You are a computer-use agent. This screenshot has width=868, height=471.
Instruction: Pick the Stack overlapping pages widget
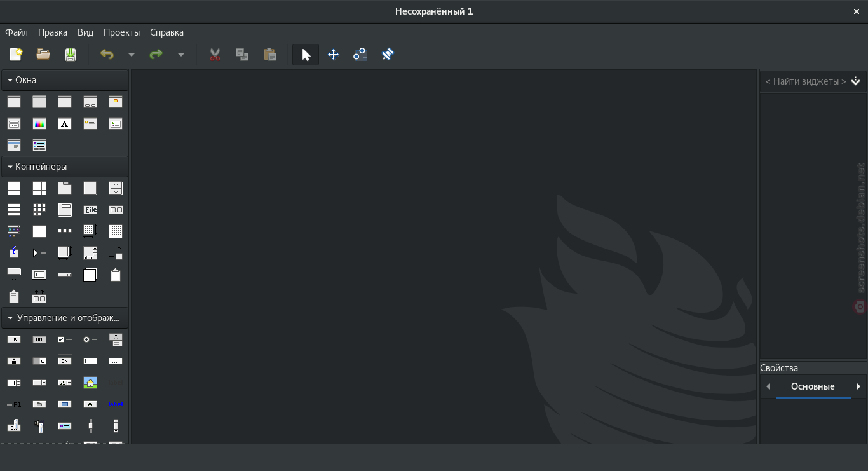[x=90, y=275]
